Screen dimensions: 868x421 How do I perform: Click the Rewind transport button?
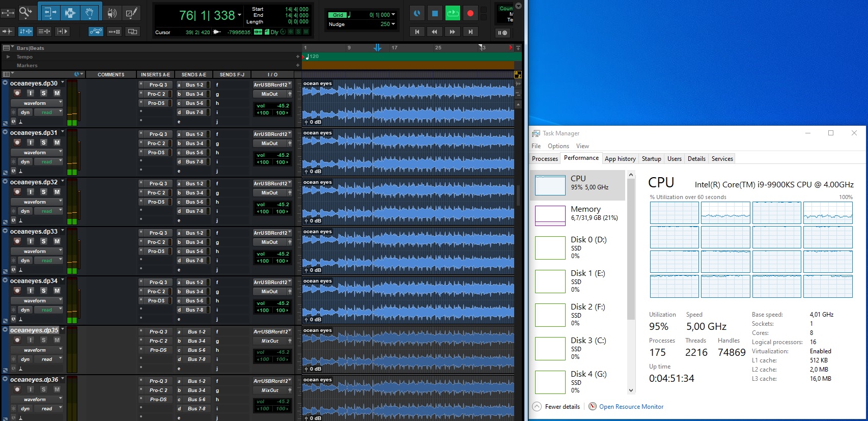(434, 32)
